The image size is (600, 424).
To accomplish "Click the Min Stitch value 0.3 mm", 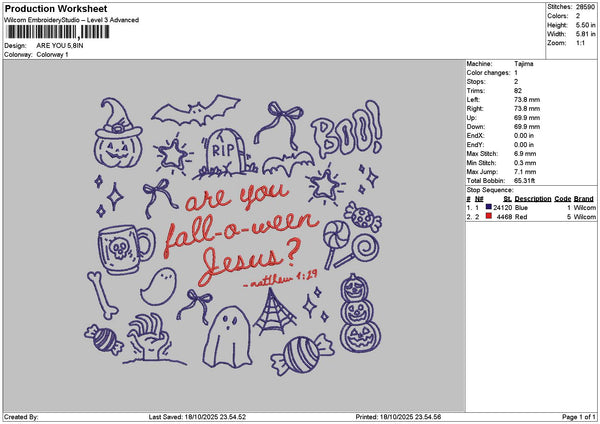I will click(x=525, y=163).
